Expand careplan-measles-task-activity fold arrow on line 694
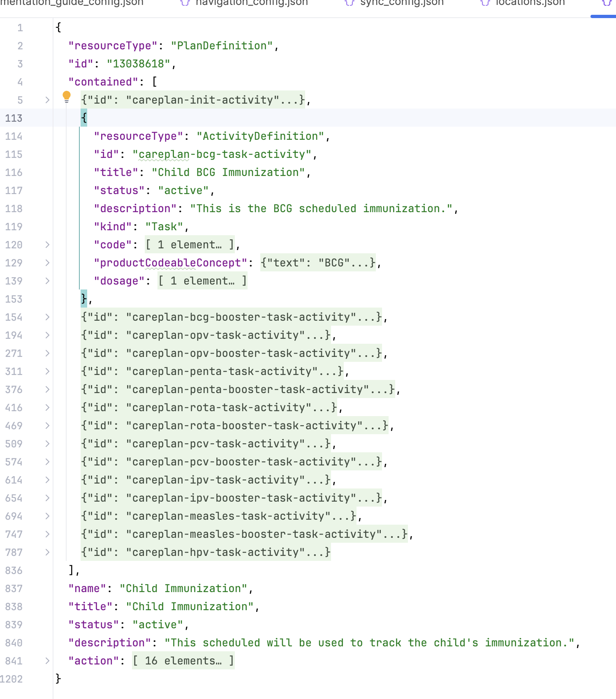Viewport: 616px width, 699px height. point(47,516)
